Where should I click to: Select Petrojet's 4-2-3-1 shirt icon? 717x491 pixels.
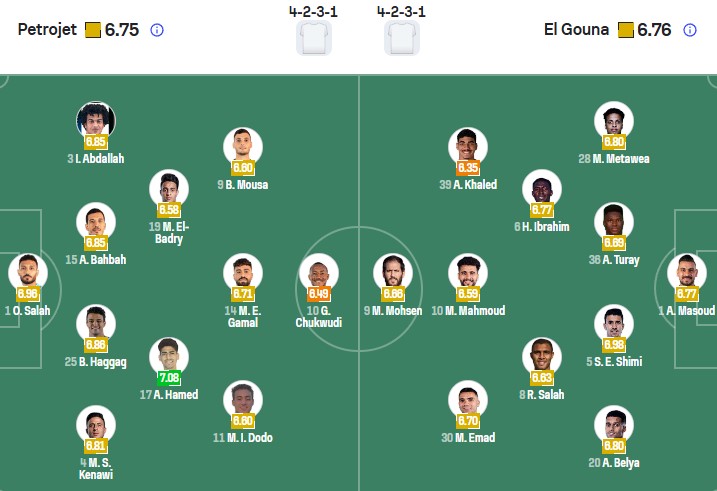pos(314,38)
